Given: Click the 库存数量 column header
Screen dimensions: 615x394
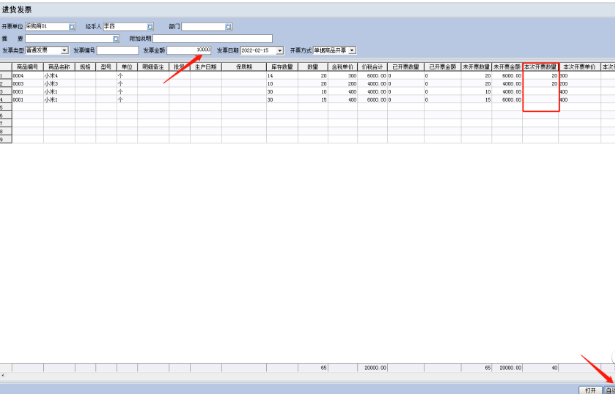Looking at the screenshot, I should click(x=282, y=67).
